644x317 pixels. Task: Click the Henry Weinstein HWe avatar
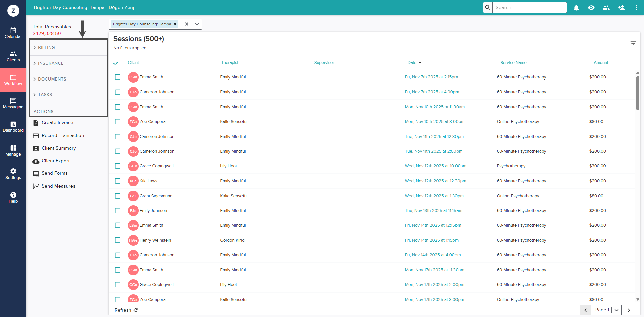(133, 240)
